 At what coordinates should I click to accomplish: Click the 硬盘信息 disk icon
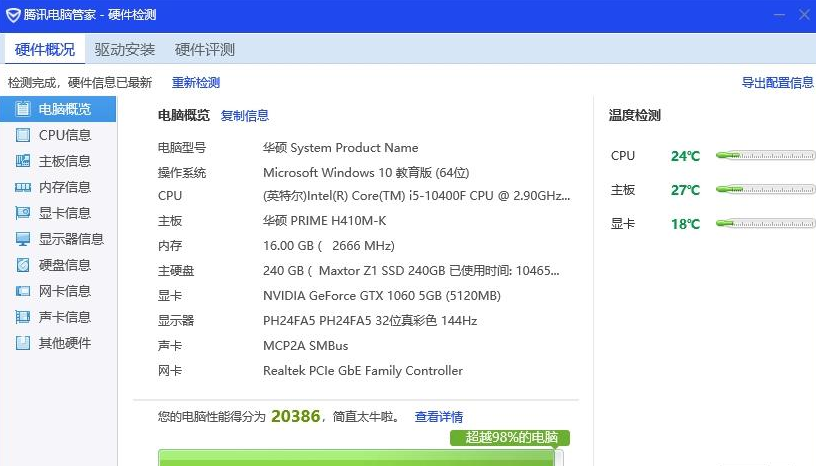[x=23, y=265]
